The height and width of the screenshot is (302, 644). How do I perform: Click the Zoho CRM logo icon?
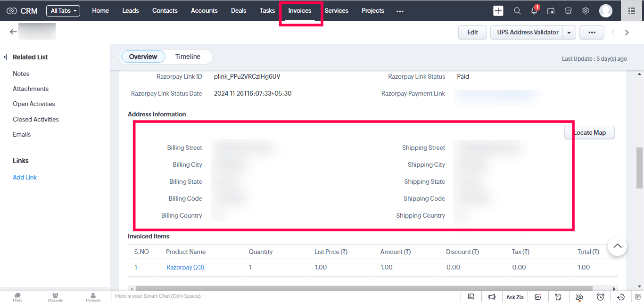12,11
